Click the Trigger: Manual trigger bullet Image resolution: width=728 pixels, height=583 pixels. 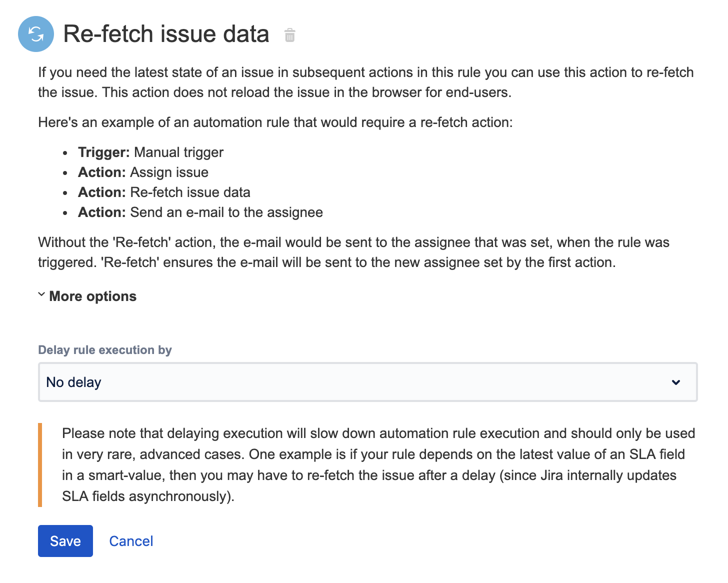pyautogui.click(x=150, y=152)
